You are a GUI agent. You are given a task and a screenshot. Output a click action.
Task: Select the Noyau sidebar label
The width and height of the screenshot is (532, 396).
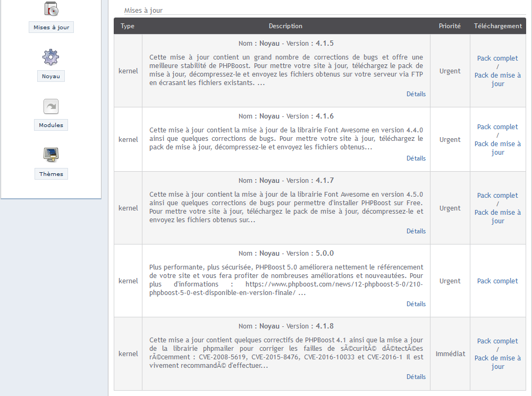51,77
